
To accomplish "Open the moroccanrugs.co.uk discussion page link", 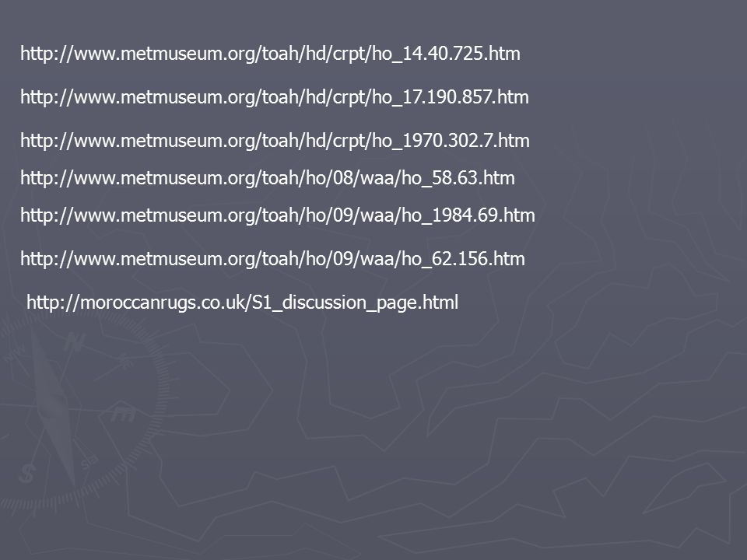I will point(243,303).
